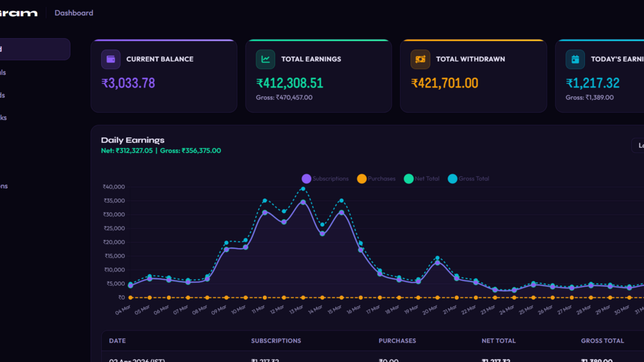
Task: Toggle the Purchases series in chart legend
Action: point(376,178)
